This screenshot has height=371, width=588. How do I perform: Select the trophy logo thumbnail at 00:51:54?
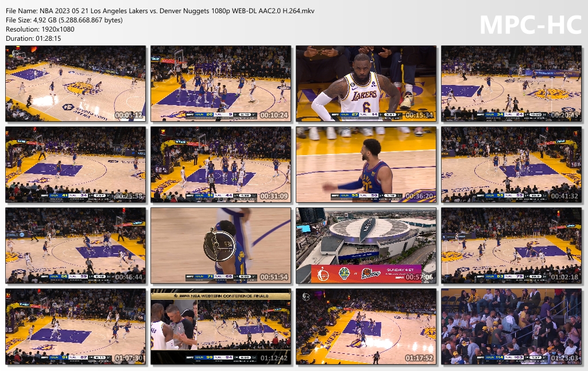coord(221,245)
